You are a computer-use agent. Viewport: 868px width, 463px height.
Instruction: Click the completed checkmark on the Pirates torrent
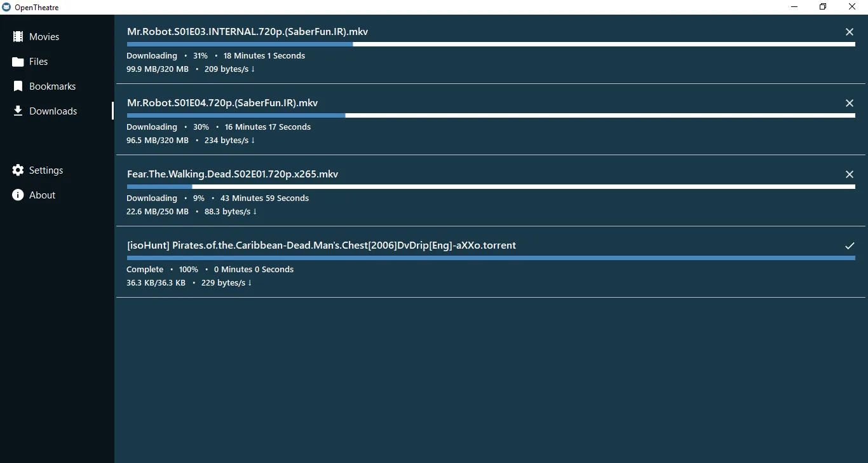(850, 245)
